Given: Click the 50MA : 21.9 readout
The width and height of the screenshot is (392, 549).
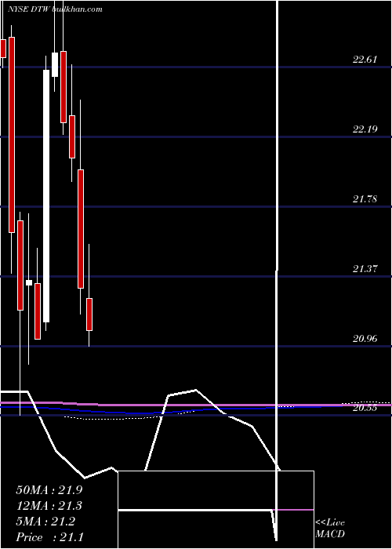Looking at the screenshot, I should tap(49, 490).
